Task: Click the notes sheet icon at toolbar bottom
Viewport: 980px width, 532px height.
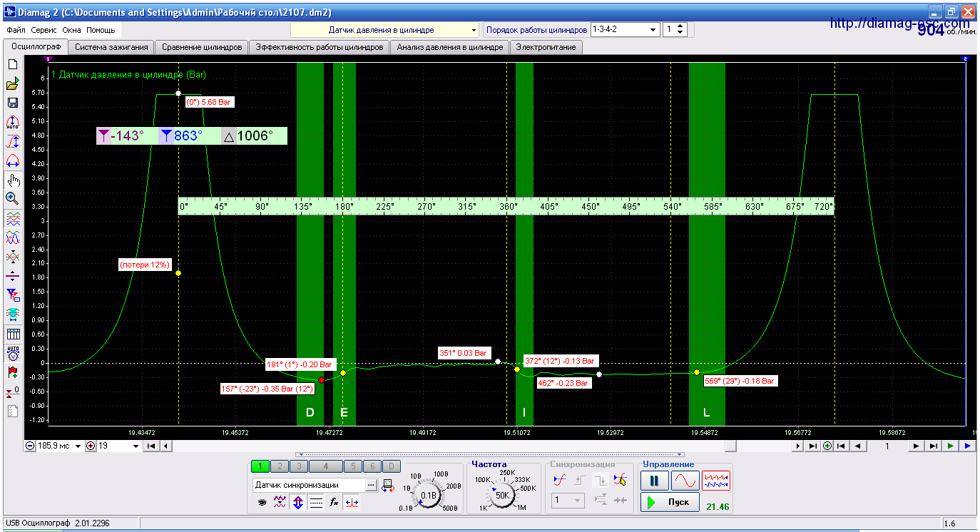Action: coord(12,411)
